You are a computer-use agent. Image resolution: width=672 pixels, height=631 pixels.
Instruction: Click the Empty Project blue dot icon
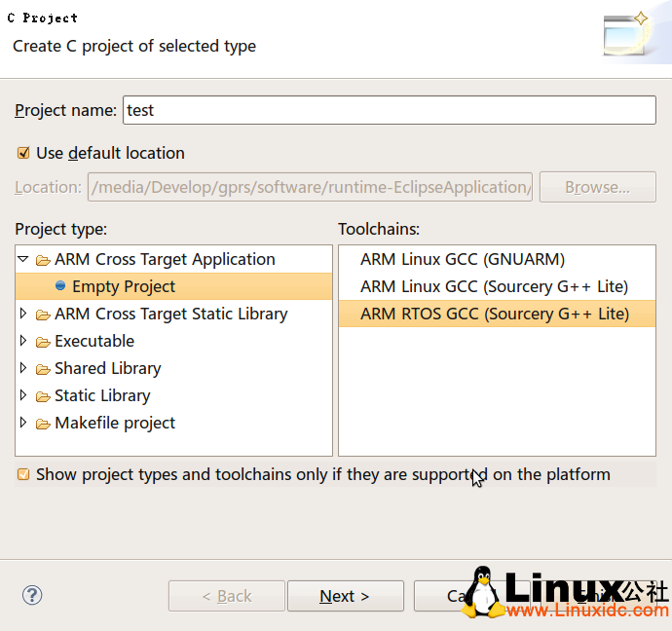click(x=60, y=286)
